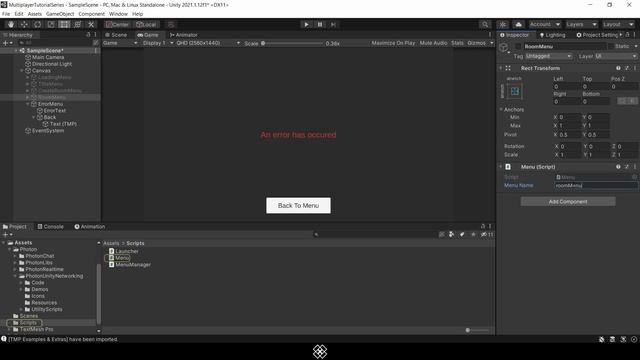The width and height of the screenshot is (640, 360).
Task: Toggle Maximize On Play
Action: coord(393,43)
